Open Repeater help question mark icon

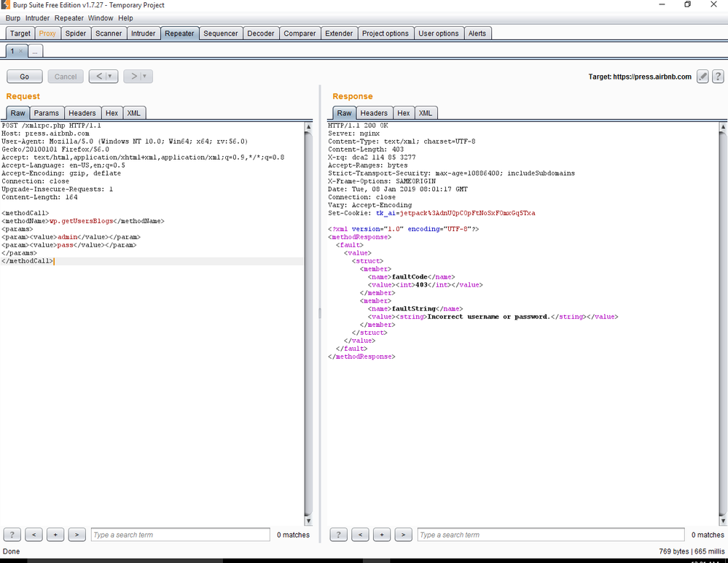pyautogui.click(x=718, y=77)
